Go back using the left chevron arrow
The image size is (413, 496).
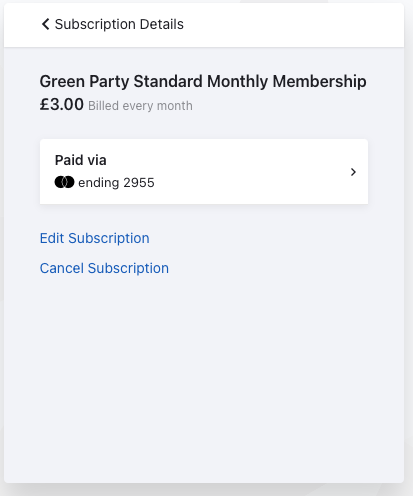click(46, 24)
